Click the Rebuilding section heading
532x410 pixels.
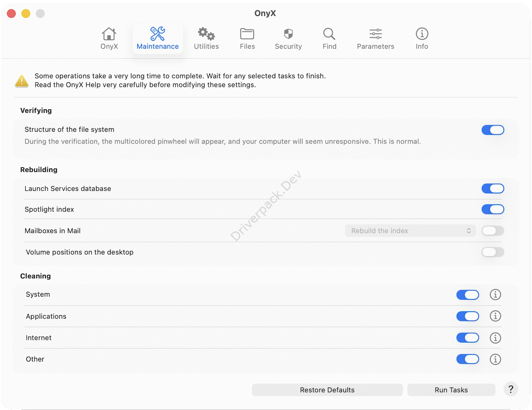[x=39, y=170]
